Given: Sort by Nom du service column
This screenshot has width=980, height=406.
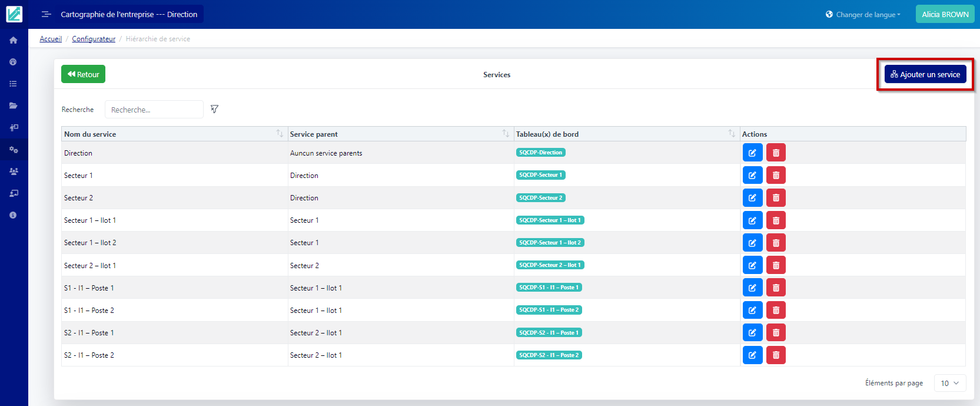Looking at the screenshot, I should pyautogui.click(x=280, y=134).
